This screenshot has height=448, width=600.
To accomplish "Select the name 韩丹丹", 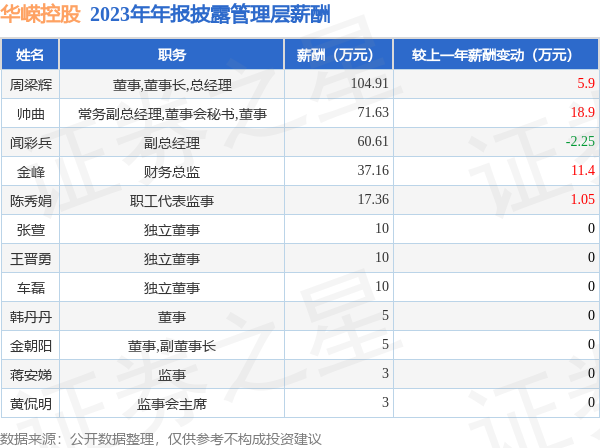I will click(x=31, y=317).
